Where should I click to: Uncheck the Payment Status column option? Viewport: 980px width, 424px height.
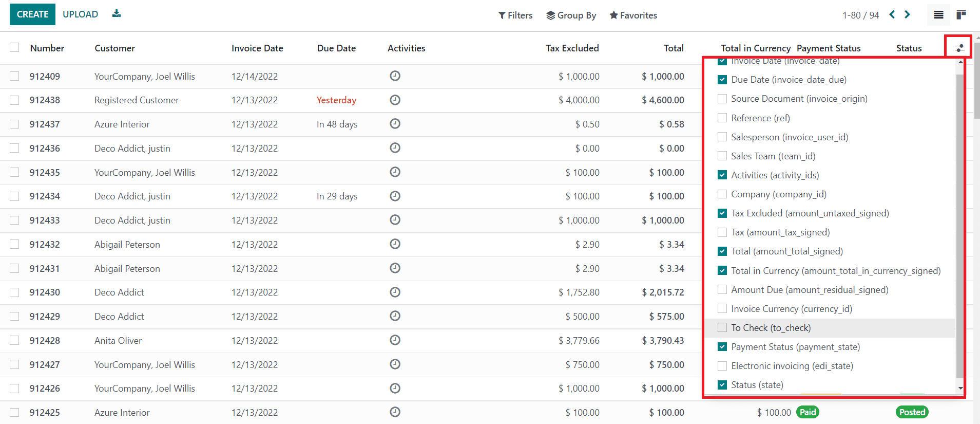coord(722,347)
